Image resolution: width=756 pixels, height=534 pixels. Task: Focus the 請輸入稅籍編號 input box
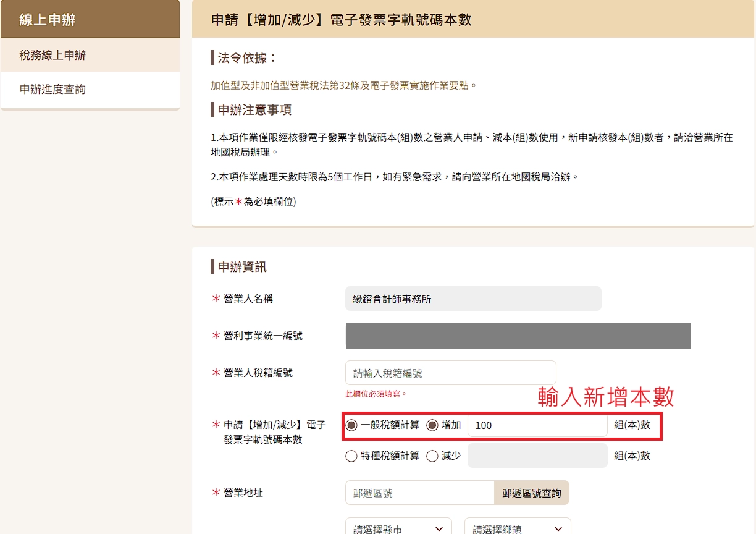click(450, 373)
